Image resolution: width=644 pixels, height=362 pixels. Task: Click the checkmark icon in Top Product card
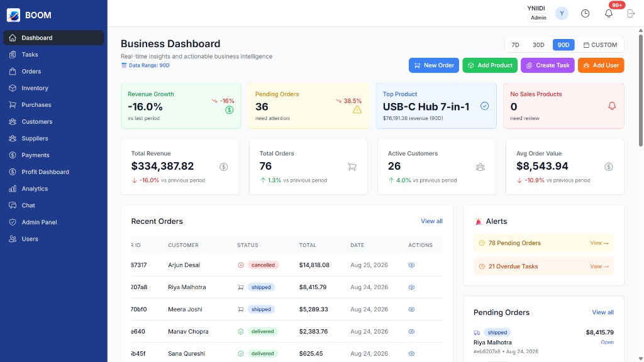(x=485, y=106)
